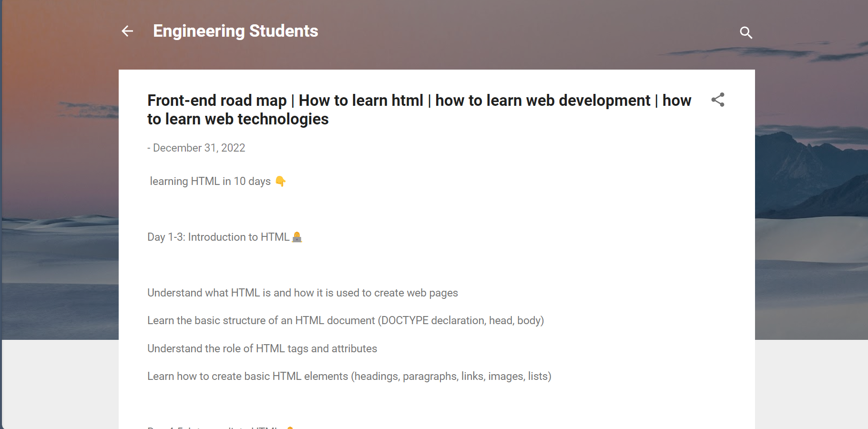Click the '(DOCTYPE declaration, head, body)' text

point(460,321)
